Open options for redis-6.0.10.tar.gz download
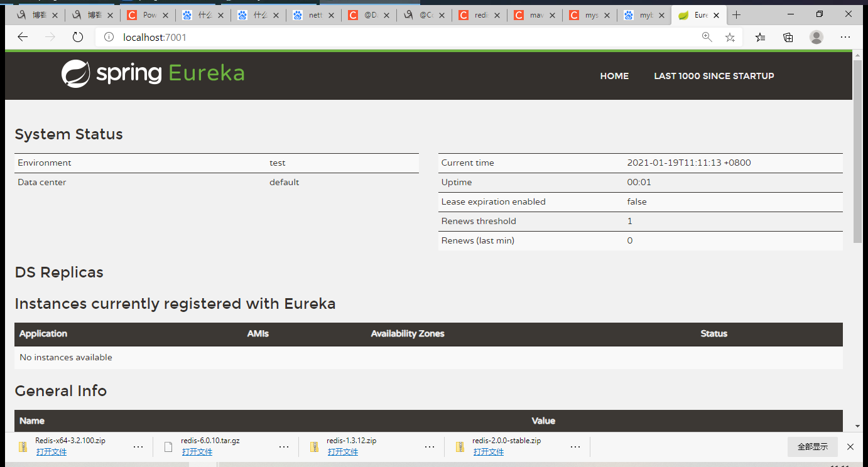The width and height of the screenshot is (868, 467). pos(284,447)
